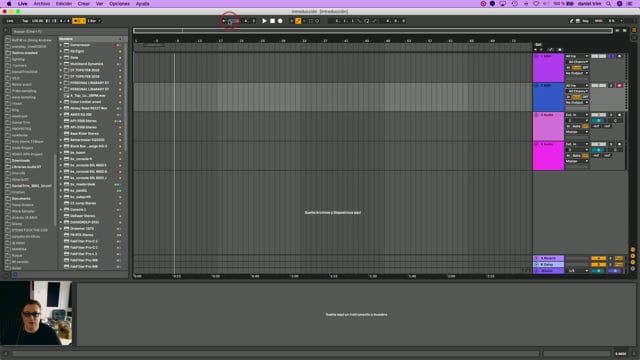Arm the 1 MIDI track for recording
Screen dimensions: 640x360
pos(620,56)
